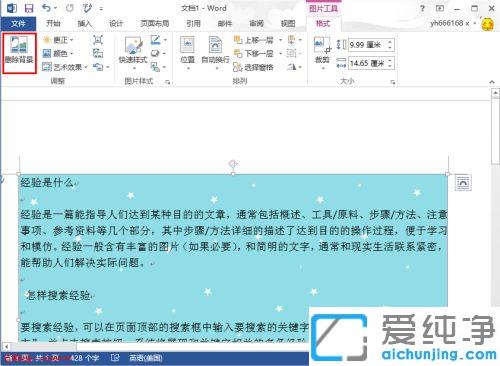Click the page count in the status bar

point(32,358)
